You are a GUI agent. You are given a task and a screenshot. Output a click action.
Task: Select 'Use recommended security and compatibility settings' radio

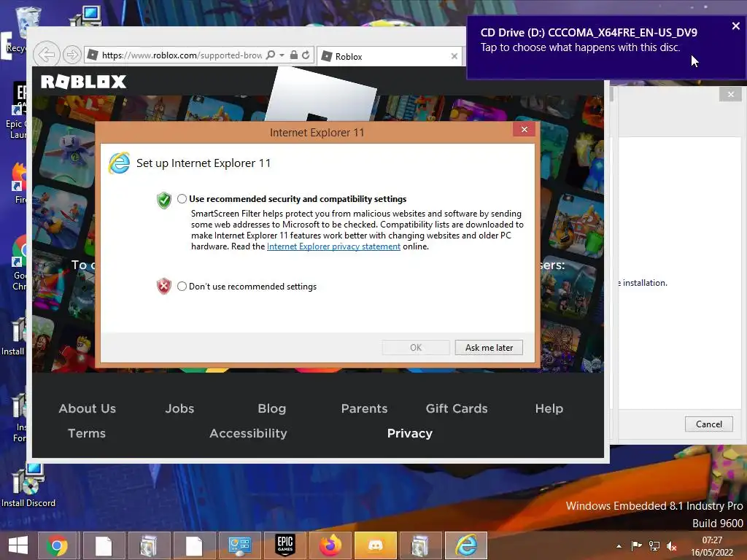182,199
